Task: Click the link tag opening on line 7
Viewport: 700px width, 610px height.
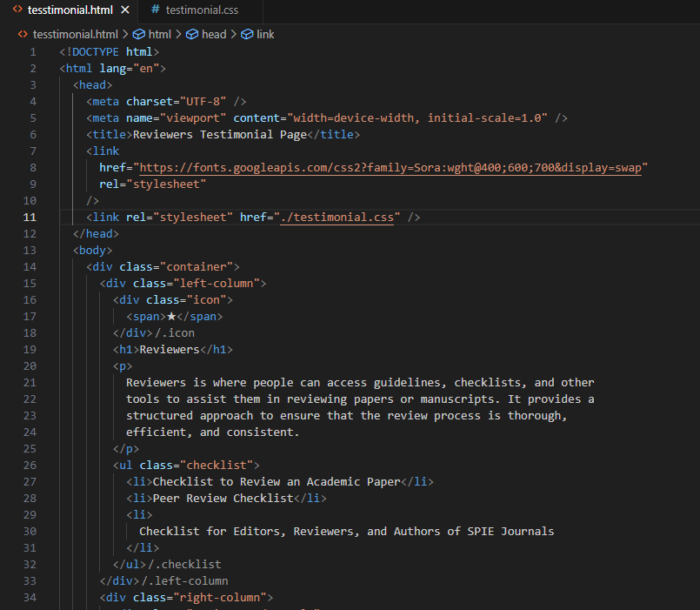Action: click(103, 151)
